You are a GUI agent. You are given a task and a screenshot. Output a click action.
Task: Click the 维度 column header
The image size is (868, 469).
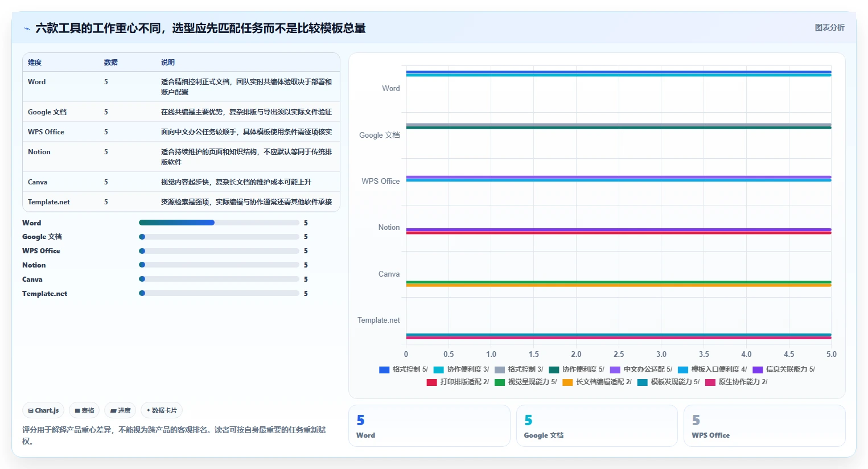pos(35,63)
